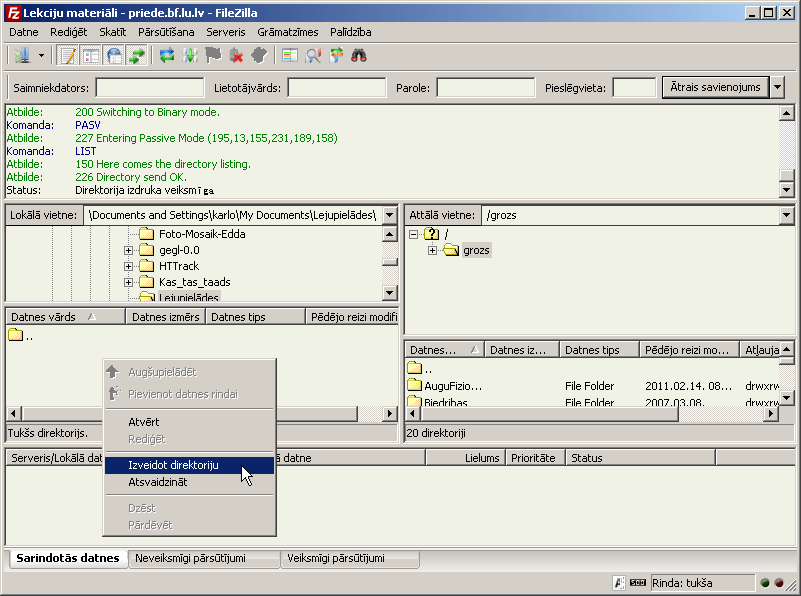Open the Skatīt menu
This screenshot has height=596, width=801.
click(x=112, y=32)
